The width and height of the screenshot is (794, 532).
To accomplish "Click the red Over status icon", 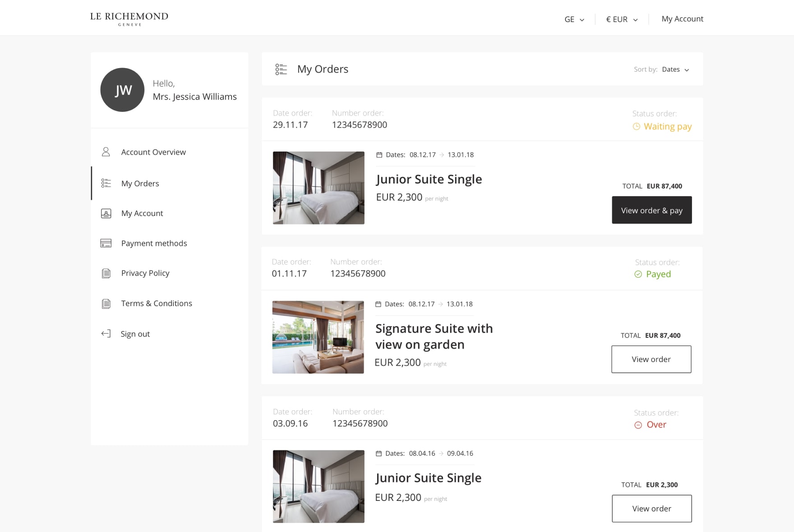I will pyautogui.click(x=638, y=425).
